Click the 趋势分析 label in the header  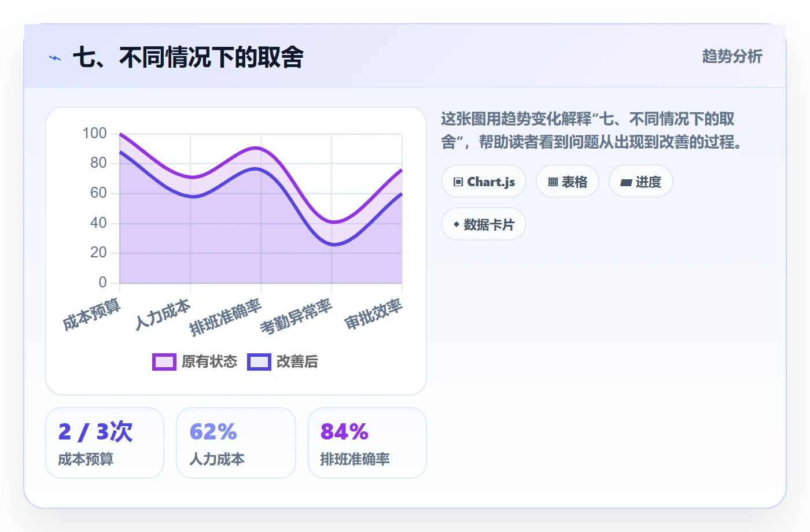pyautogui.click(x=732, y=56)
